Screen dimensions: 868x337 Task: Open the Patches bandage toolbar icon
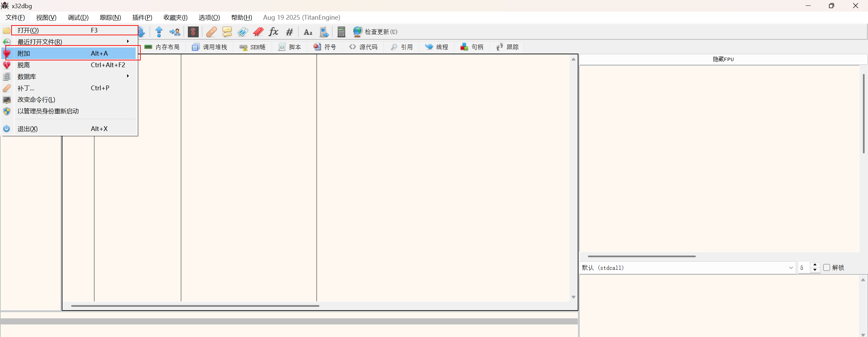point(211,32)
